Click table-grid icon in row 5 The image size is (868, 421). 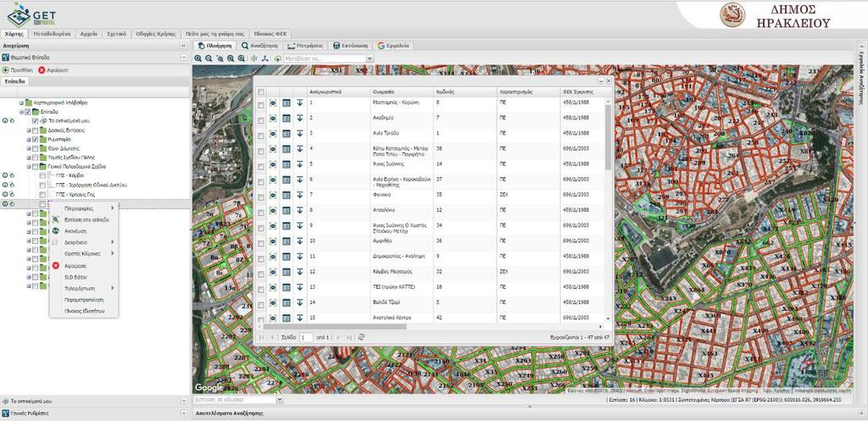point(287,164)
